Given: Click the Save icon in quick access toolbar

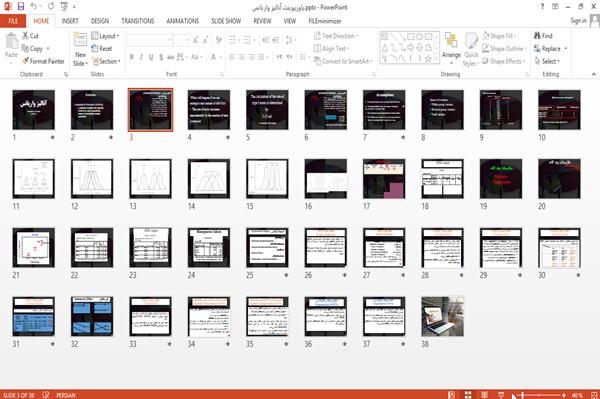Looking at the screenshot, I should 21,7.
